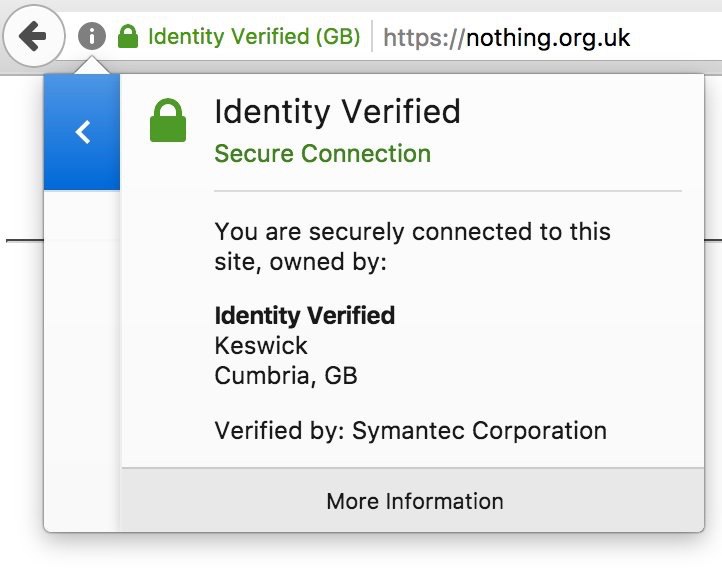The image size is (722, 570).
Task: Go back using the browser back arrow
Action: coord(33,36)
